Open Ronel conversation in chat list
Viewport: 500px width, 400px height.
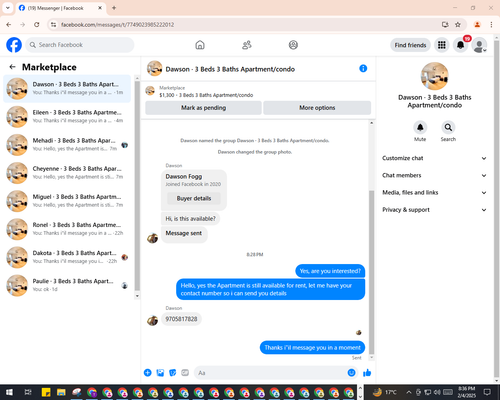click(67, 229)
